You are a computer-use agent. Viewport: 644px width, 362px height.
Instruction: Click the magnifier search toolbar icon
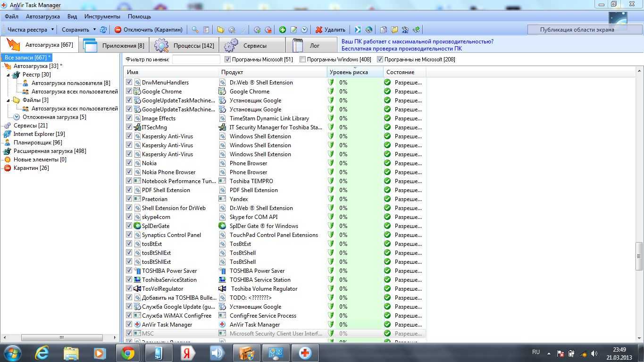coord(195,29)
